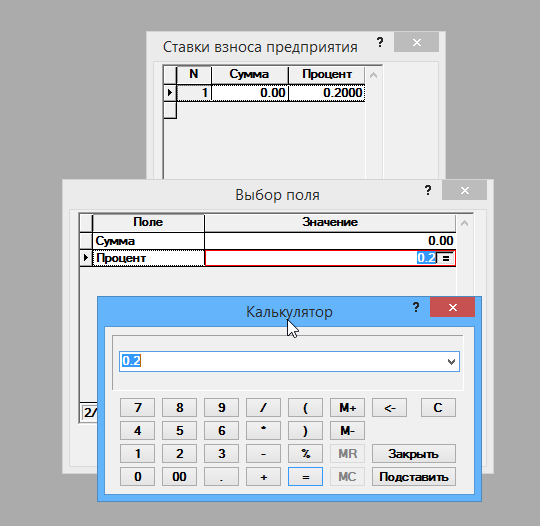
Task: Click the 00 double zero key
Action: tap(179, 476)
